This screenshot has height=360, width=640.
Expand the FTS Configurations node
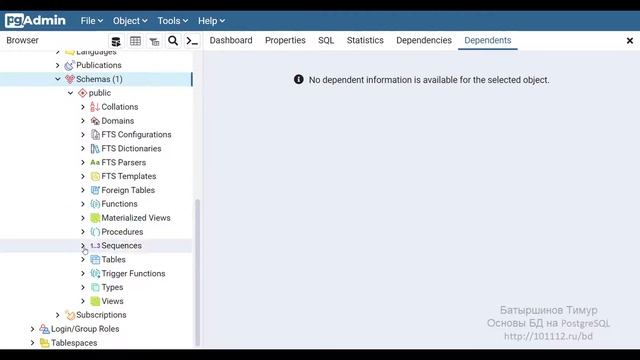point(83,135)
